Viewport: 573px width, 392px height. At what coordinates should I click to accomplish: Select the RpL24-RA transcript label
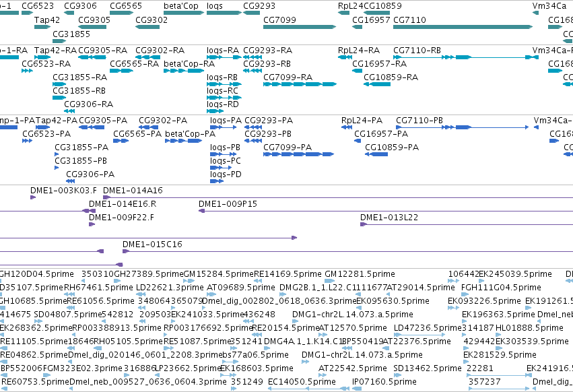359,50
